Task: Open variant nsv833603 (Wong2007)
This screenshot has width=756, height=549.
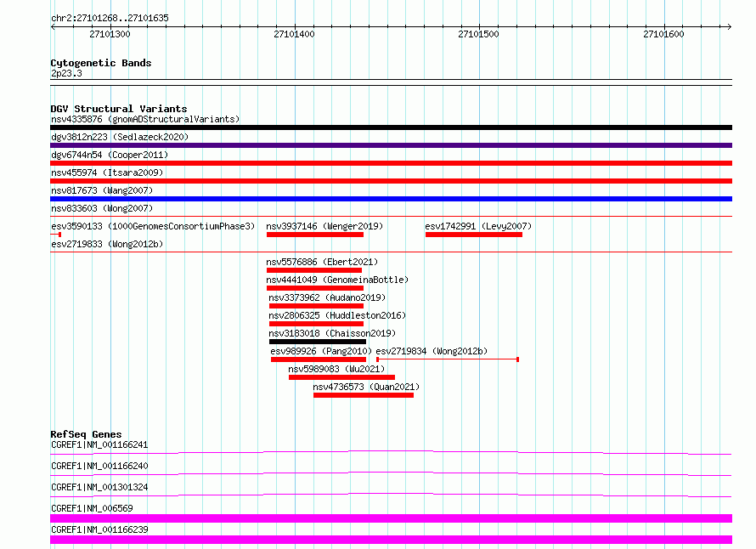Action: click(102, 208)
